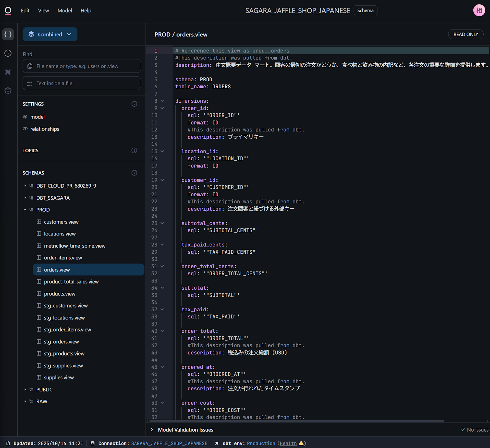Open the Model menu
The height and width of the screenshot is (448, 490).
pos(65,11)
